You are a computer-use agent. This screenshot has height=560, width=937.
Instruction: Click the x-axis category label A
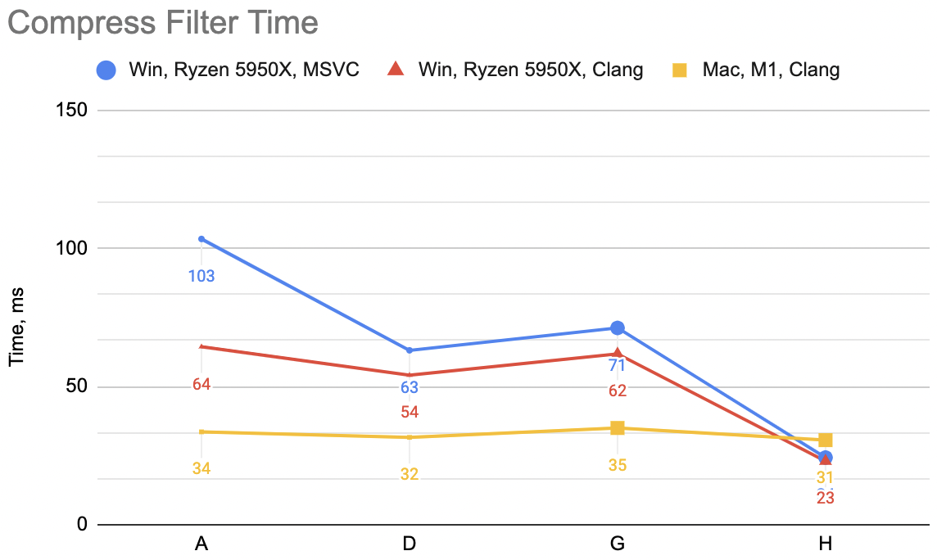point(201,544)
